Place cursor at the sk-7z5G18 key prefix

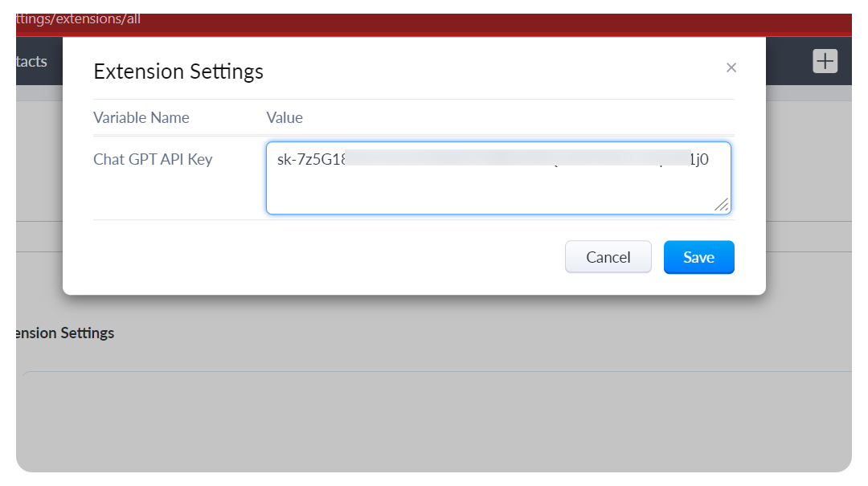pyautogui.click(x=312, y=159)
